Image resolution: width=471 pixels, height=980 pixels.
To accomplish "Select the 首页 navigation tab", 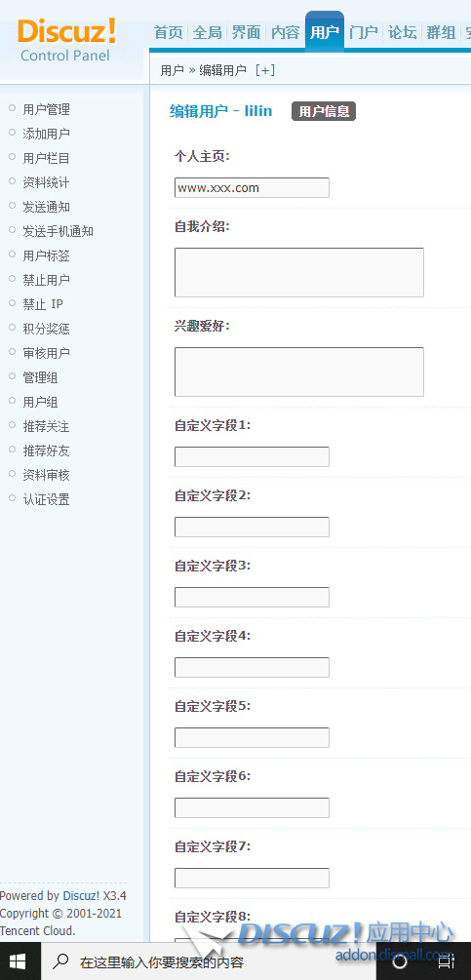I will [169, 32].
